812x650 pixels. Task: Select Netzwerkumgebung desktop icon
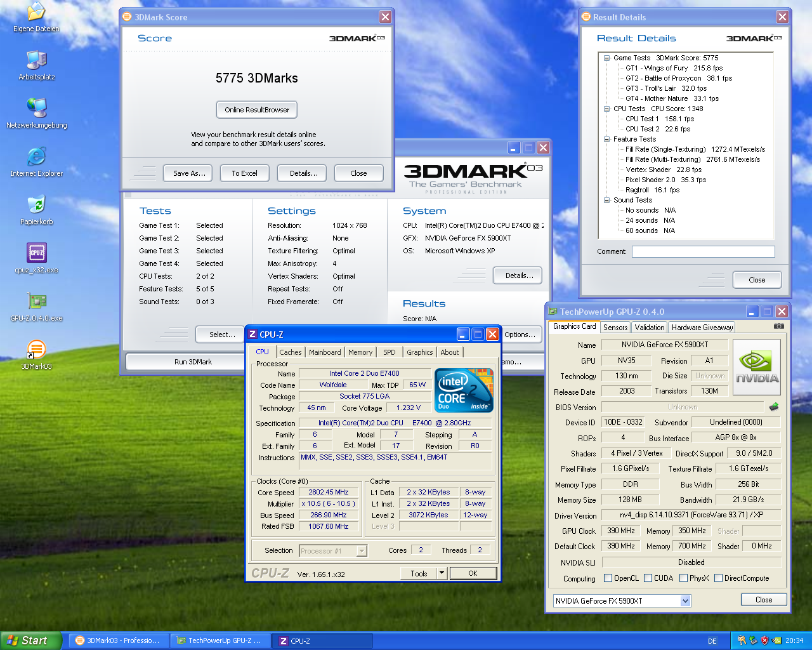click(37, 108)
